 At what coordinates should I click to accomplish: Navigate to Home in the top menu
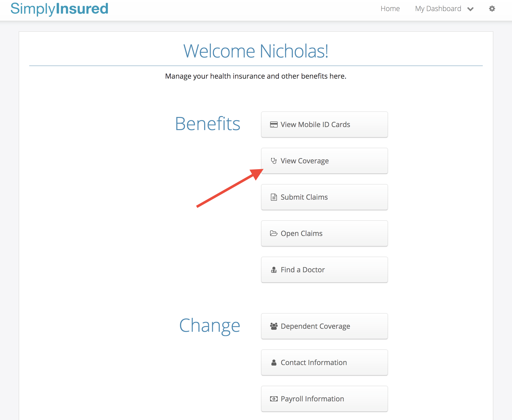click(x=390, y=9)
